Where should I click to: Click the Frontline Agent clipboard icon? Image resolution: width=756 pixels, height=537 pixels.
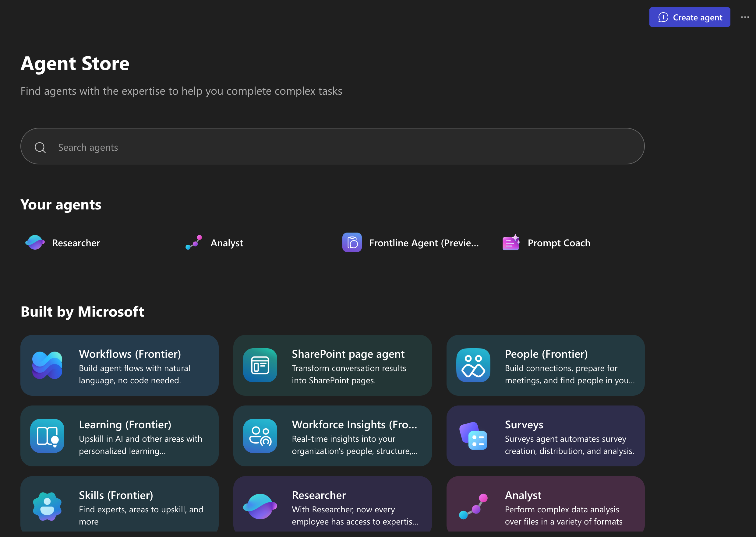coord(352,242)
